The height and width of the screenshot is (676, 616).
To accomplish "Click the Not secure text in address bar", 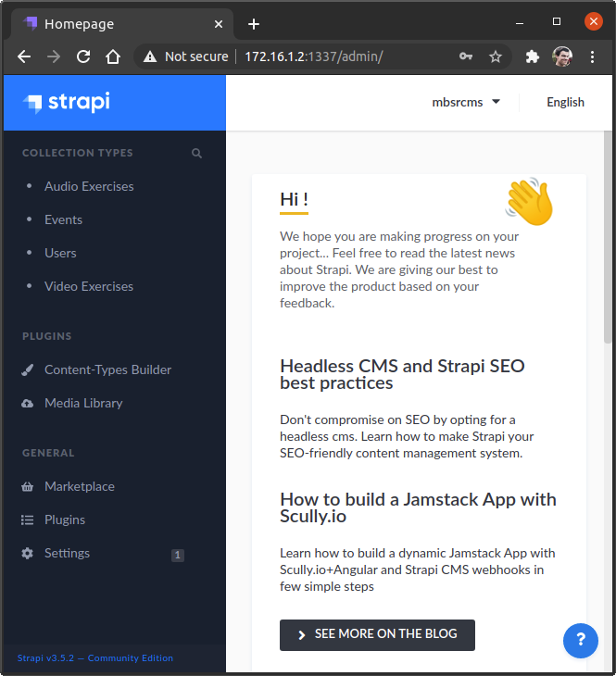I will tap(196, 56).
